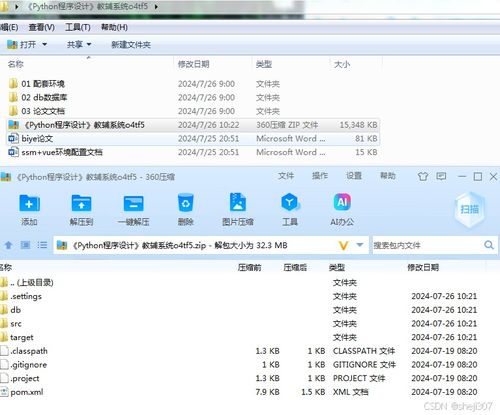Click the 共享 button in Explorer toolbar

click(x=75, y=44)
